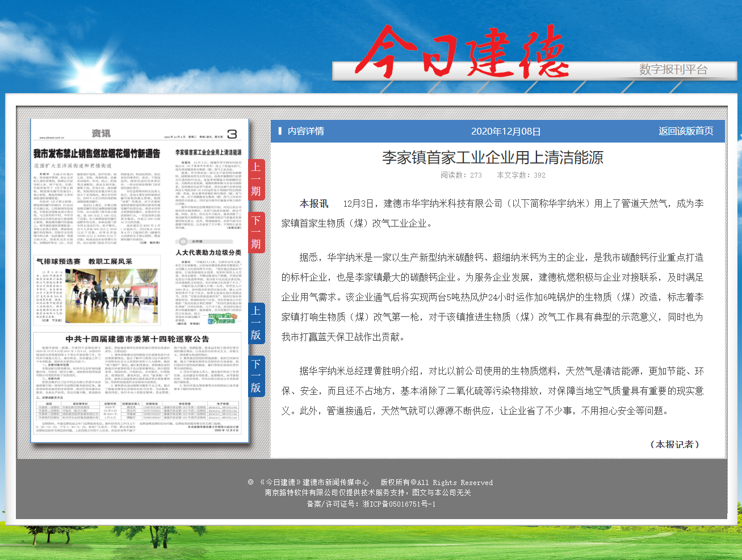
Task: Click the 数字报刊平台 banner text
Action: coord(673,69)
